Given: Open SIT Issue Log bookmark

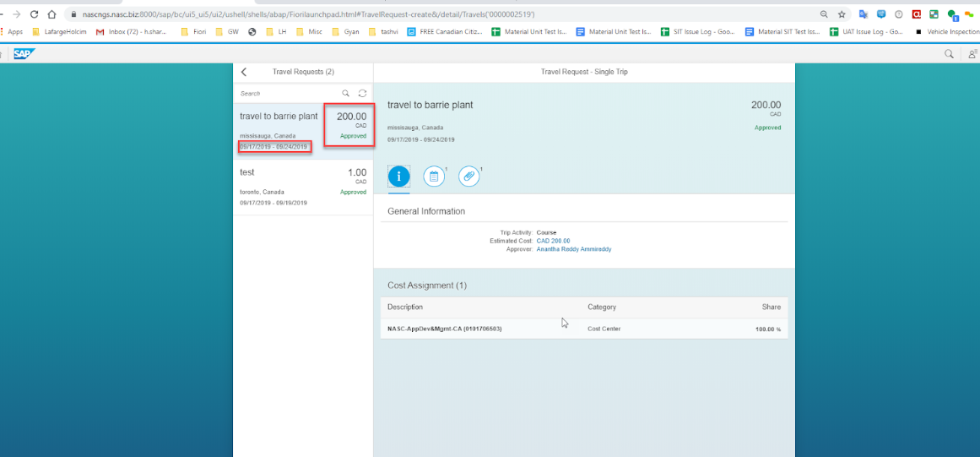Looking at the screenshot, I should tap(699, 31).
